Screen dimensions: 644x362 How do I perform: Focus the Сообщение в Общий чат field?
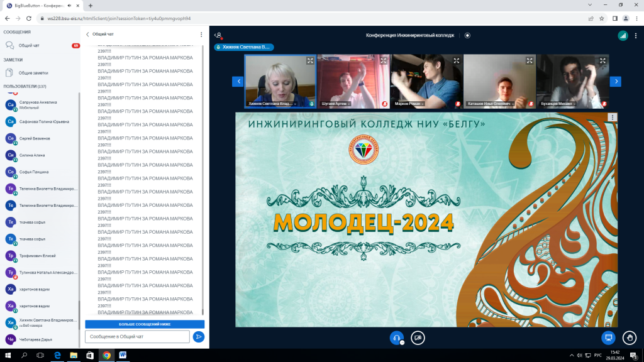pos(137,337)
